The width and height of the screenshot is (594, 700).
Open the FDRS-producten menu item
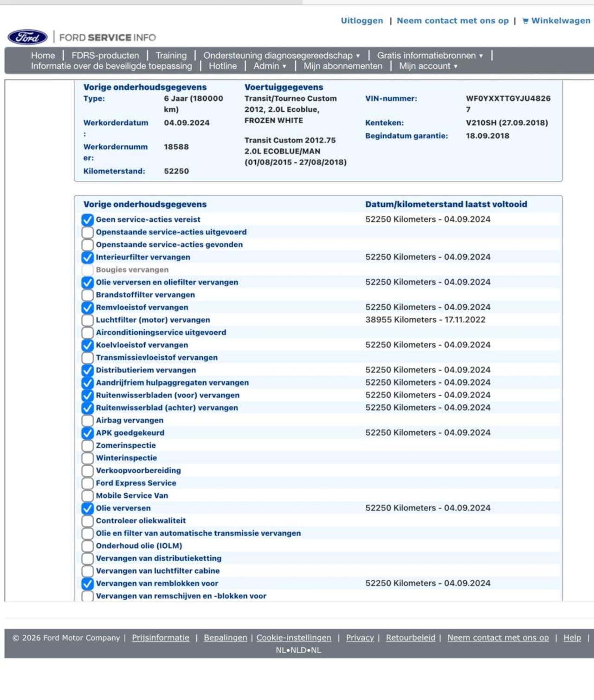[105, 56]
